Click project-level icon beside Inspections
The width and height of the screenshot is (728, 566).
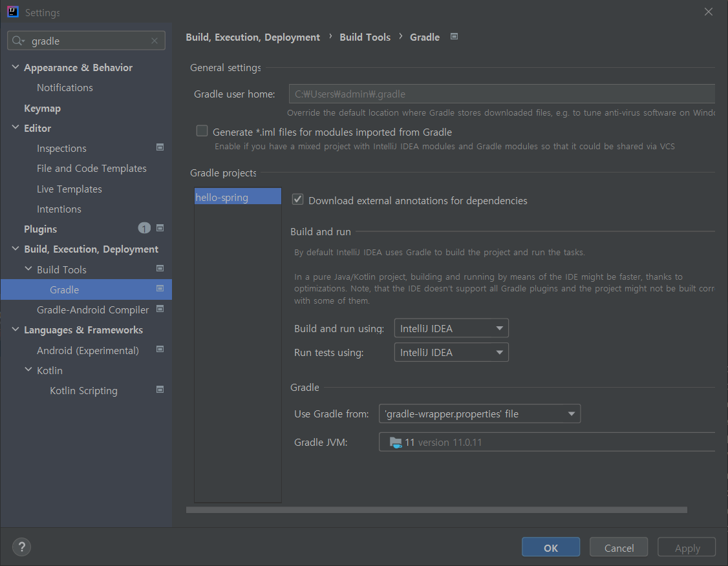[160, 147]
